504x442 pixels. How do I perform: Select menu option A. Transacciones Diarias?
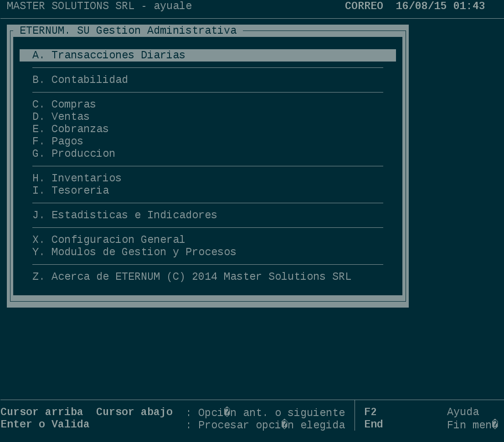[x=208, y=55]
